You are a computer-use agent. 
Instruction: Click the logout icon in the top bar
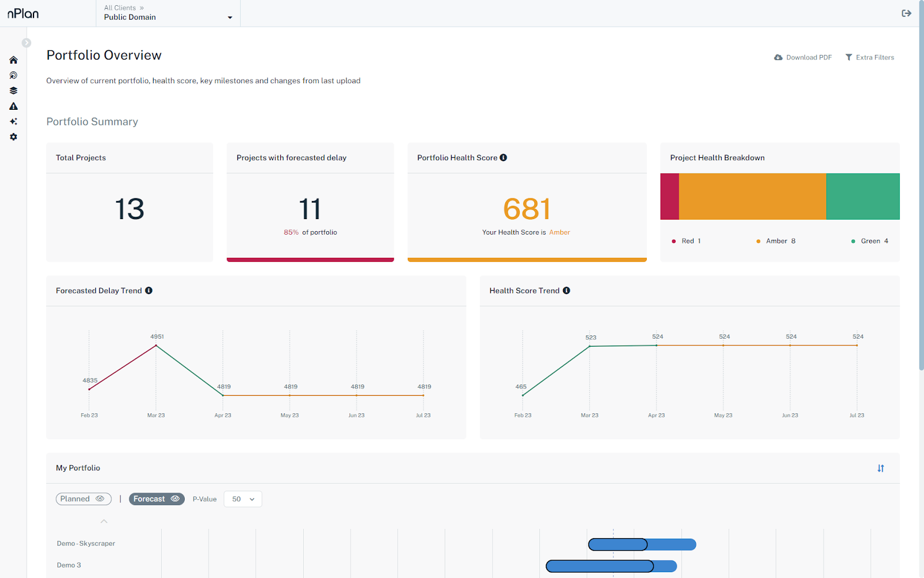point(906,13)
